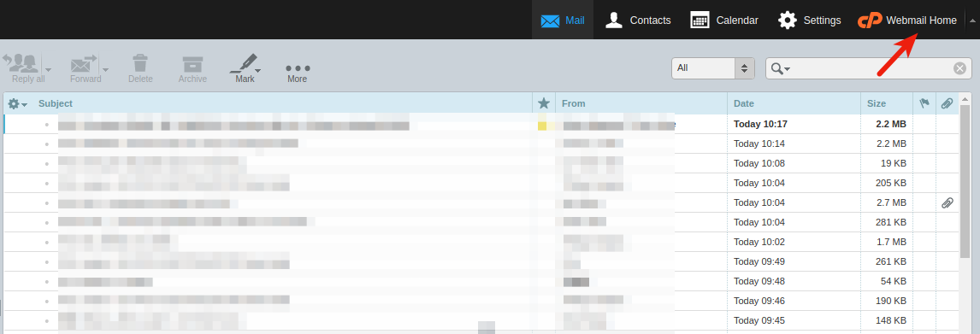This screenshot has width=980, height=334.
Task: Click the Forward envelope icon
Action: [85, 64]
